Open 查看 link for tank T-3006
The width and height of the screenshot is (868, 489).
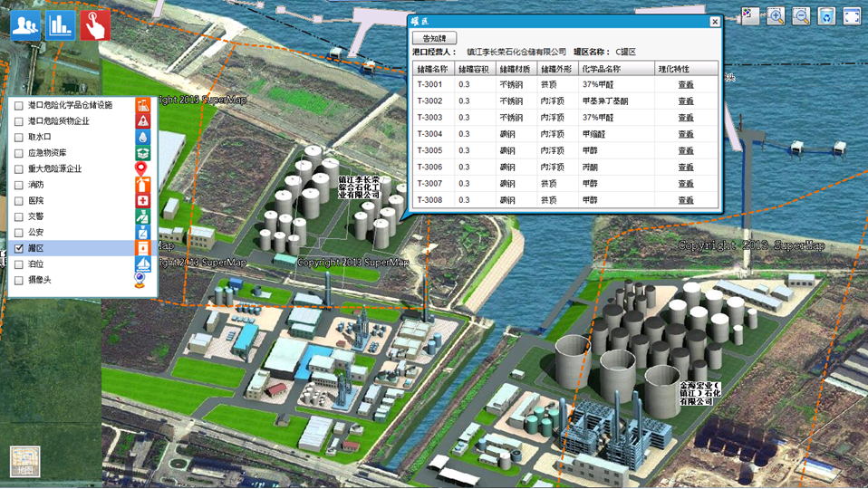pos(686,168)
